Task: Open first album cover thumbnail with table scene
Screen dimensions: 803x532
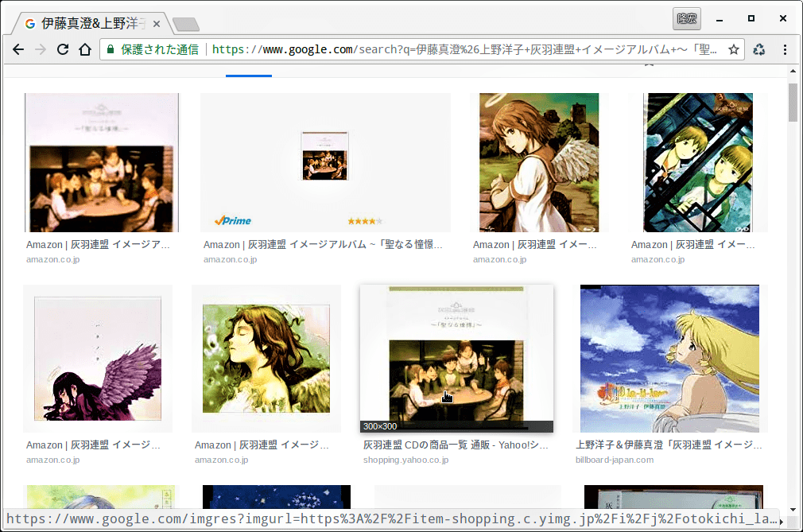Action: [x=102, y=163]
